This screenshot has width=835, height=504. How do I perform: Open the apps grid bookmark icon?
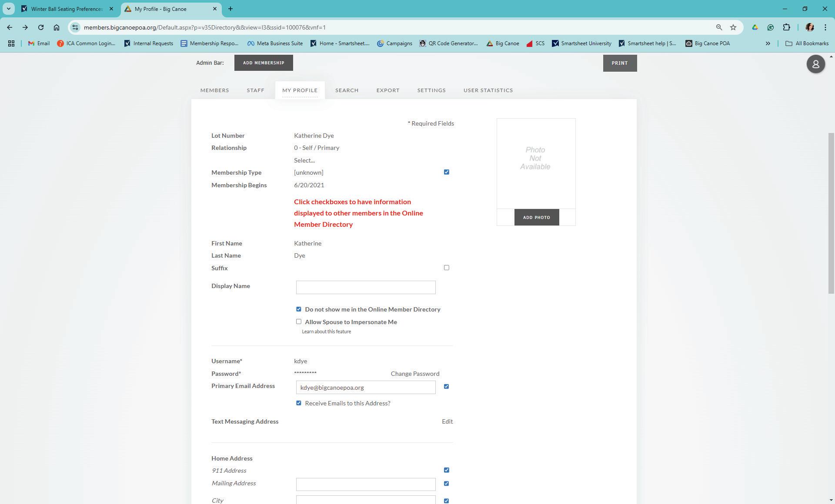point(11,43)
